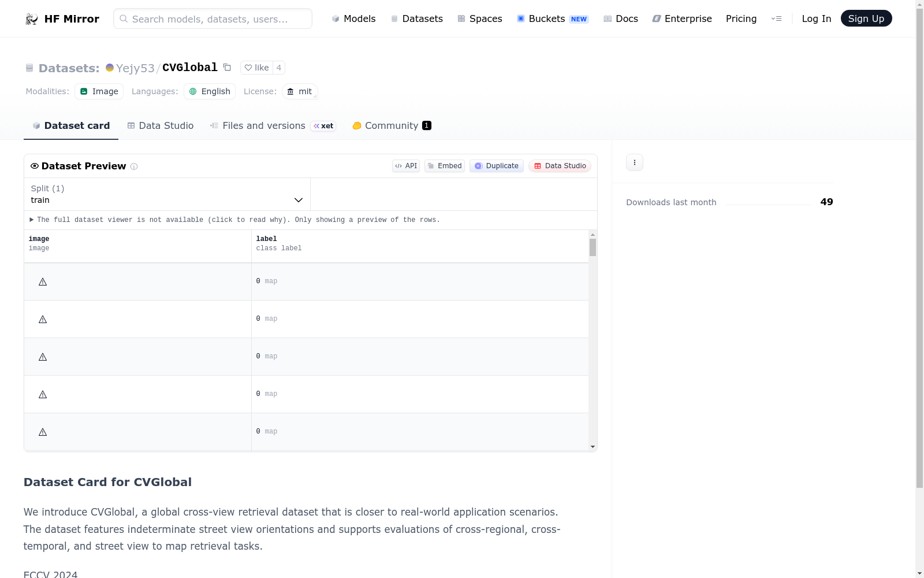Image resolution: width=924 pixels, height=578 pixels.
Task: Open Docs in the navigation
Action: coord(620,18)
